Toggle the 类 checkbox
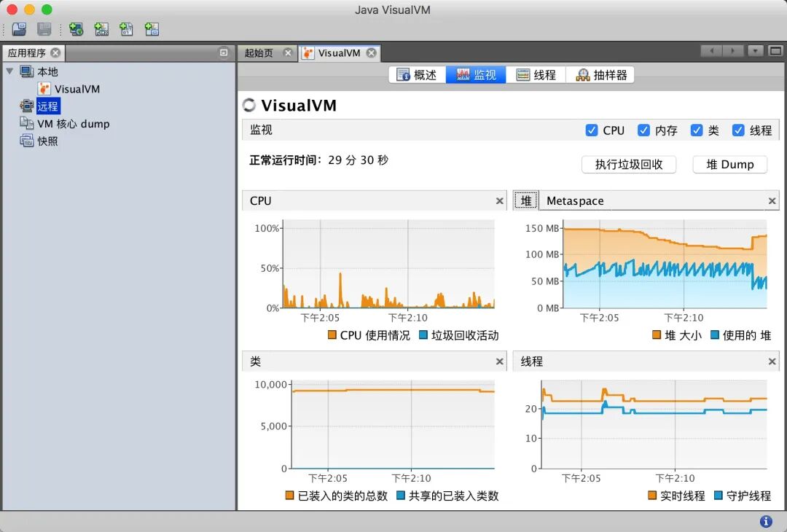Image resolution: width=787 pixels, height=532 pixels. pos(696,130)
